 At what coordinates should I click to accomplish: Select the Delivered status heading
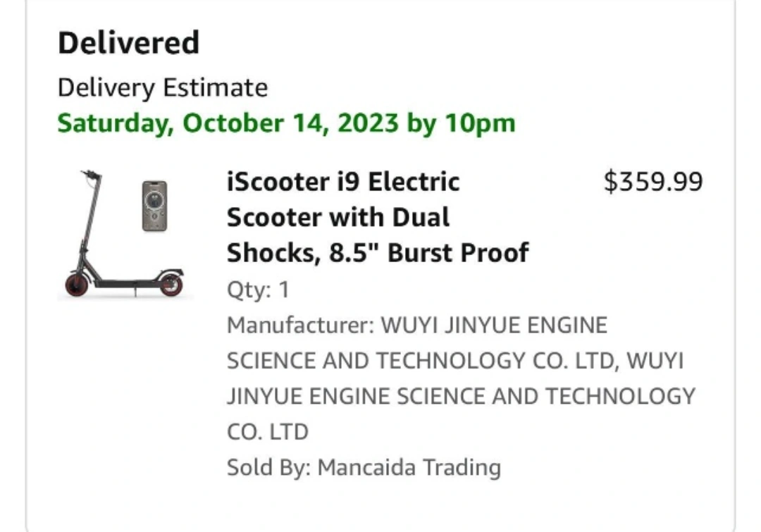(x=129, y=43)
